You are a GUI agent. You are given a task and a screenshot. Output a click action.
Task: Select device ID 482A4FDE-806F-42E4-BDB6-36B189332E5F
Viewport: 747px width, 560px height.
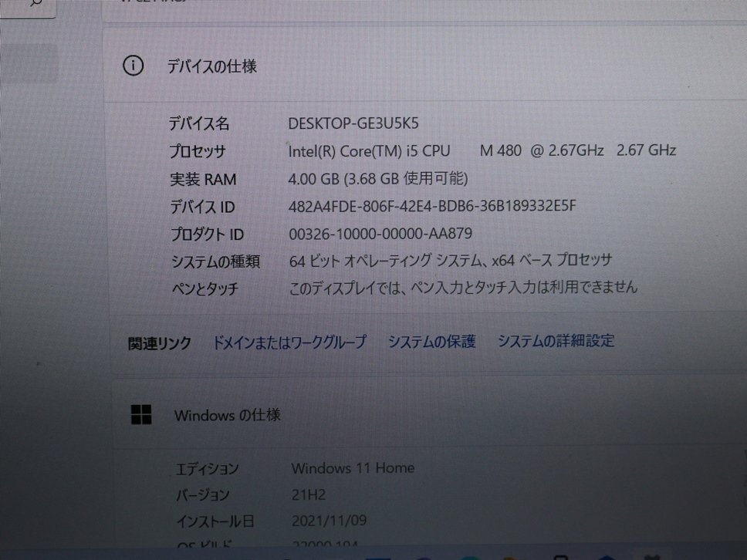click(x=432, y=206)
